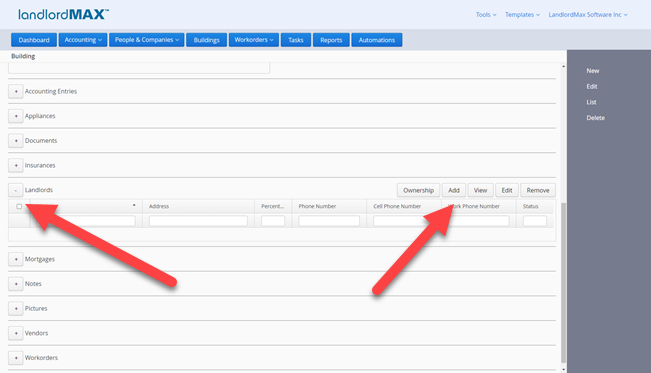Click the Remove landlord button
This screenshot has width=651, height=373.
pyautogui.click(x=538, y=190)
